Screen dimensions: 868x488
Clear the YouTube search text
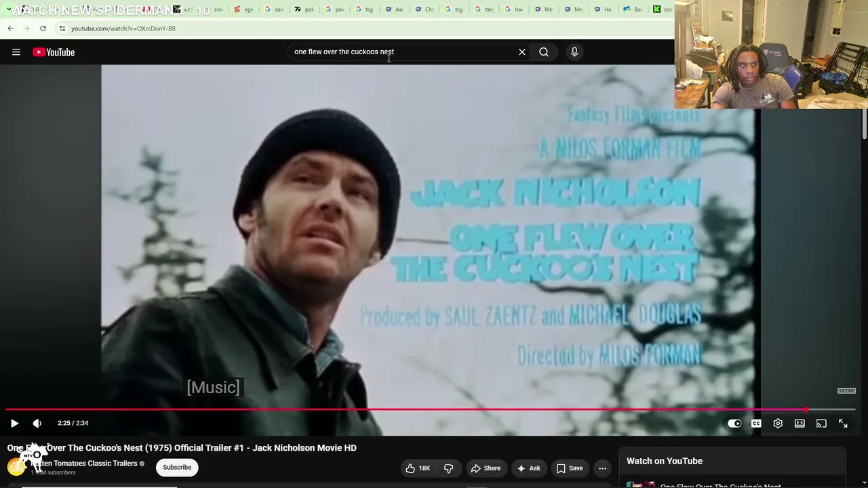pos(522,52)
